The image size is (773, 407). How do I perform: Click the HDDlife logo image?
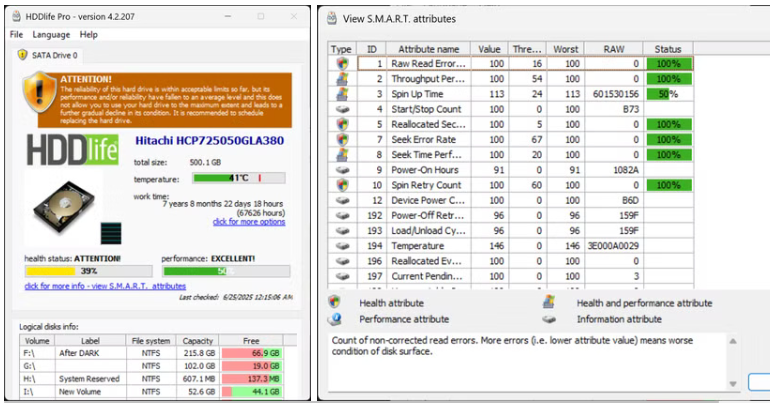(73, 150)
